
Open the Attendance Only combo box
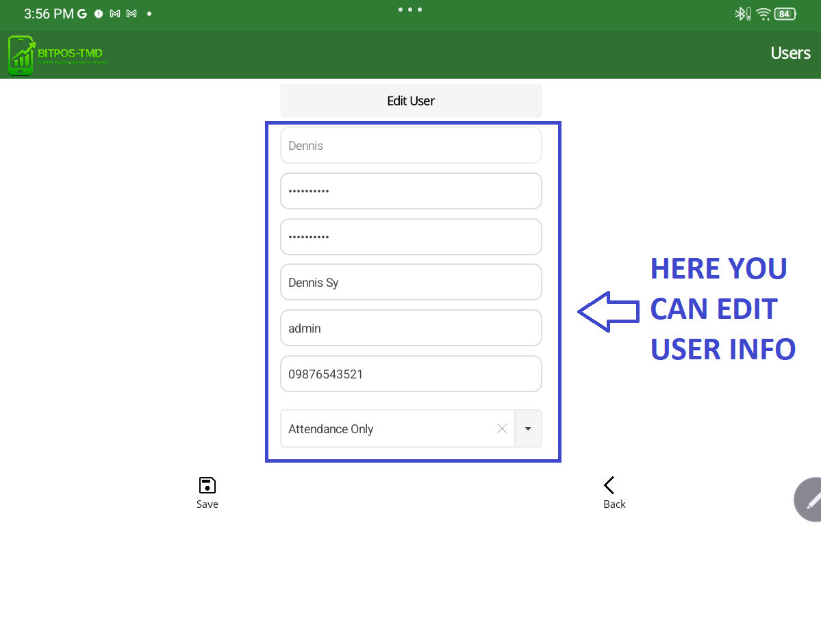387,428
